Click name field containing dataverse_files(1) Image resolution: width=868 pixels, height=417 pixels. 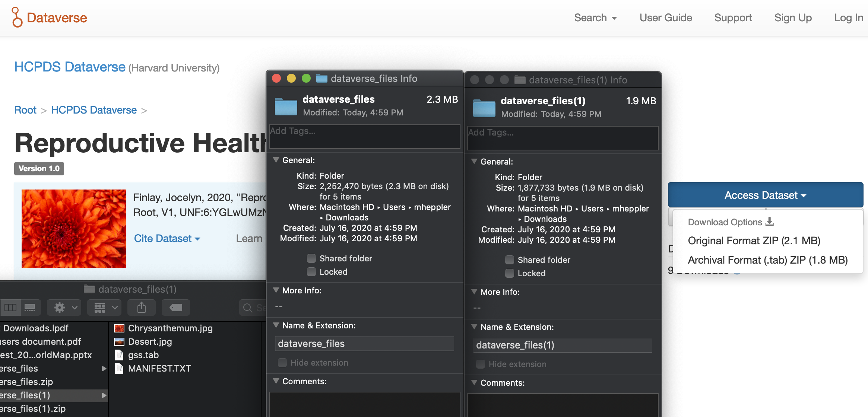tap(563, 345)
